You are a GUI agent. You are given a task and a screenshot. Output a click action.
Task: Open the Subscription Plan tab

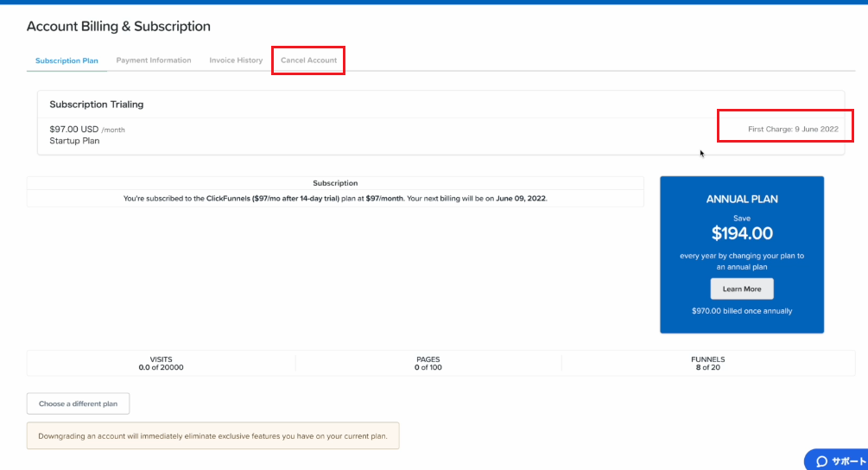click(67, 60)
